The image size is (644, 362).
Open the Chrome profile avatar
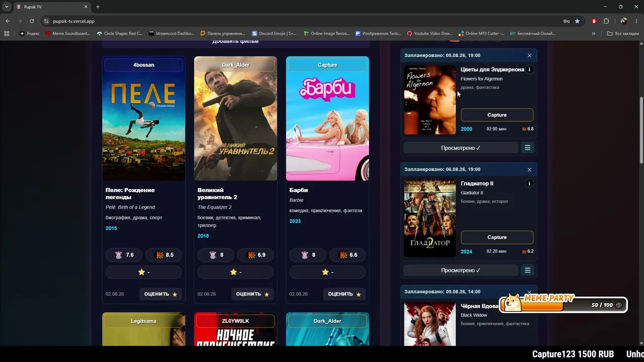624,21
